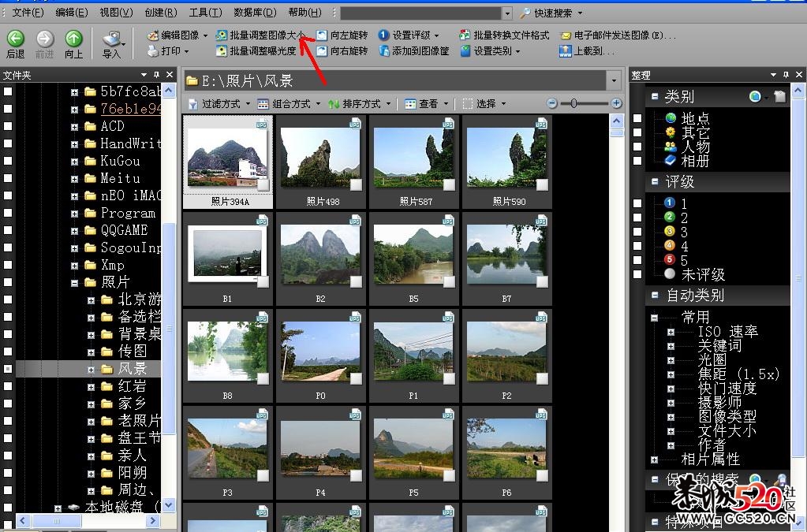This screenshot has height=532, width=807.
Task: Check the 地点 category checkbox
Action: 637,118
